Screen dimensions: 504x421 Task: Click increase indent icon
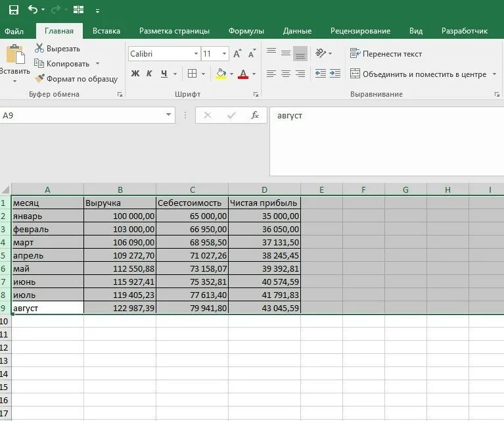click(x=335, y=74)
